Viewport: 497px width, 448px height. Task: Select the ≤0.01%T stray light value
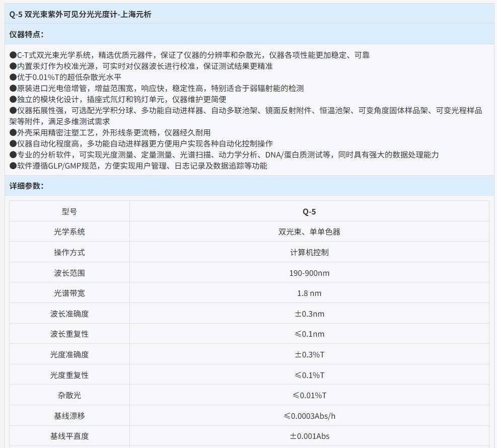309,395
